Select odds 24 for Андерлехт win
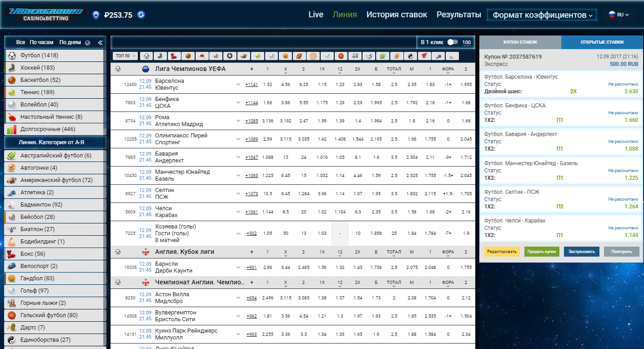Image resolution: width=644 pixels, height=349 pixels. pos(303,157)
